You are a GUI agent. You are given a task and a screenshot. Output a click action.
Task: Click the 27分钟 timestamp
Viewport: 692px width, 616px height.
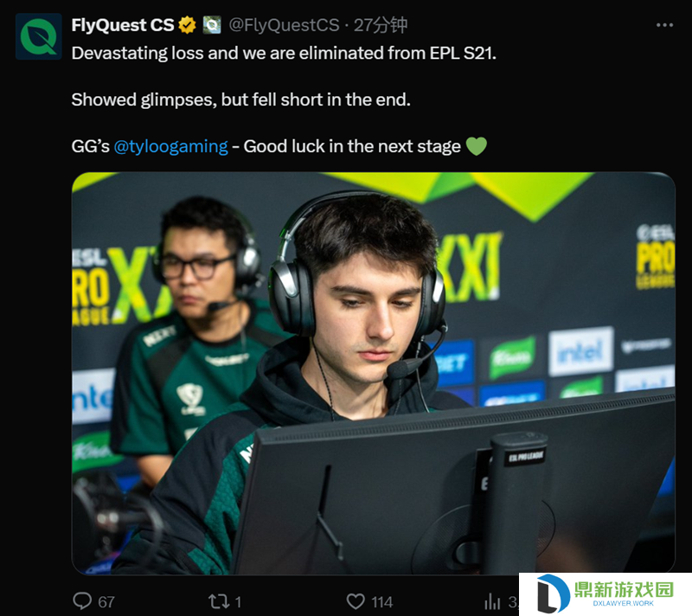pos(381,25)
